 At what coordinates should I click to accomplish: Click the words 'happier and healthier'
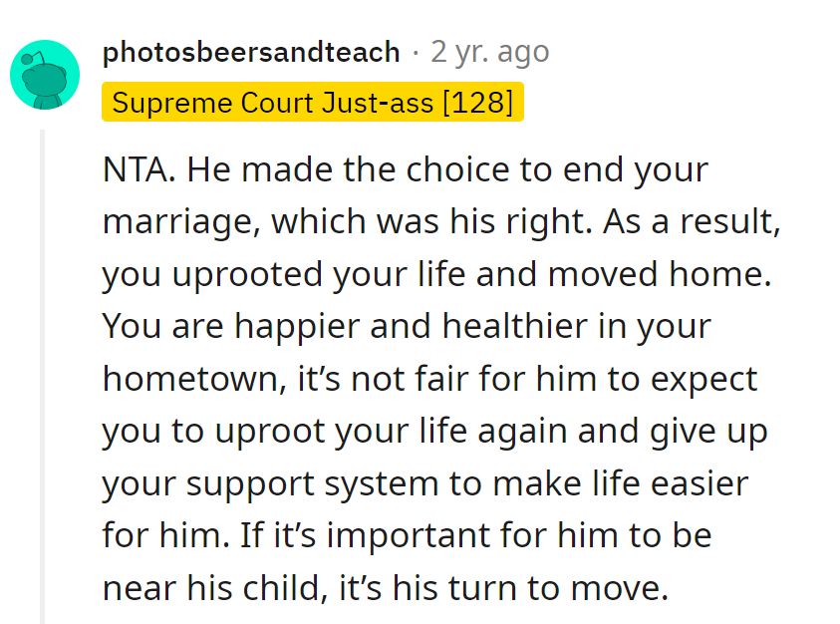click(412, 327)
